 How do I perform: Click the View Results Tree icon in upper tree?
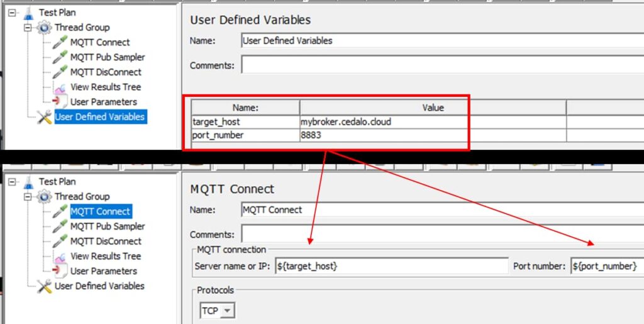coord(60,87)
